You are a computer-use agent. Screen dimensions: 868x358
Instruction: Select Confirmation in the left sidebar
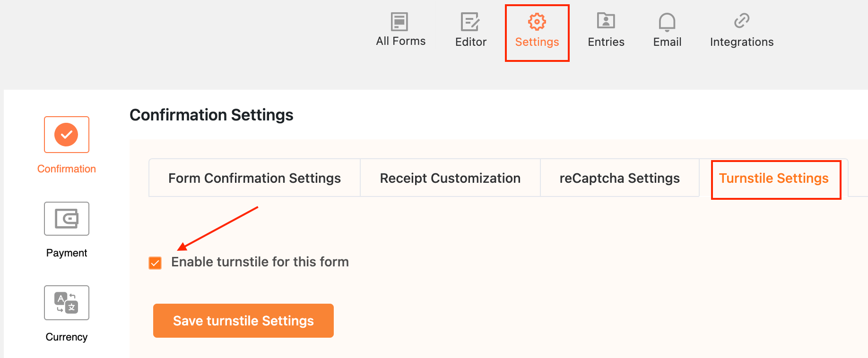click(66, 169)
